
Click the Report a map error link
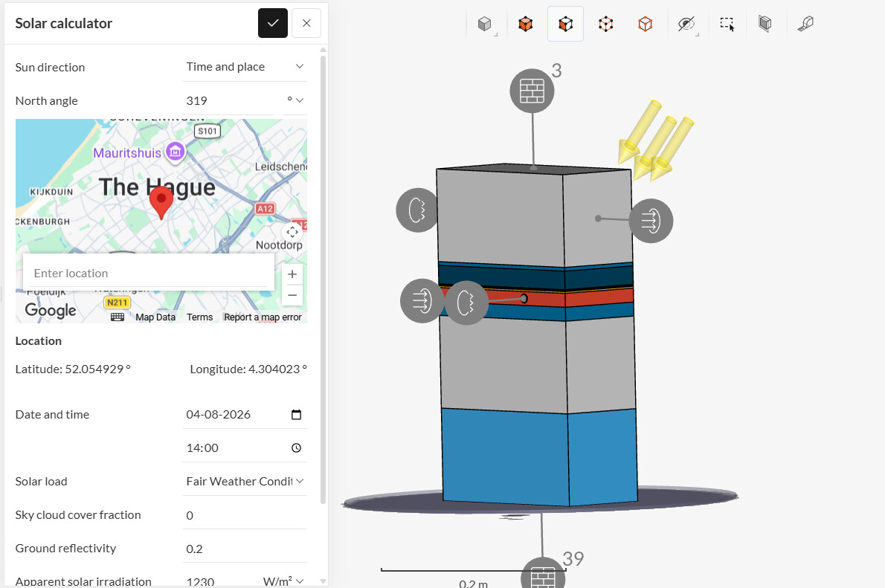263,317
